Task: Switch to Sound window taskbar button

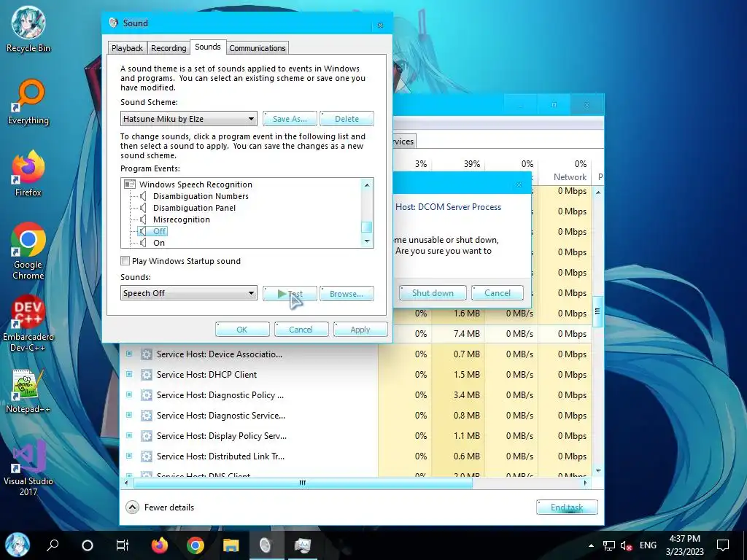Action: coord(266,545)
